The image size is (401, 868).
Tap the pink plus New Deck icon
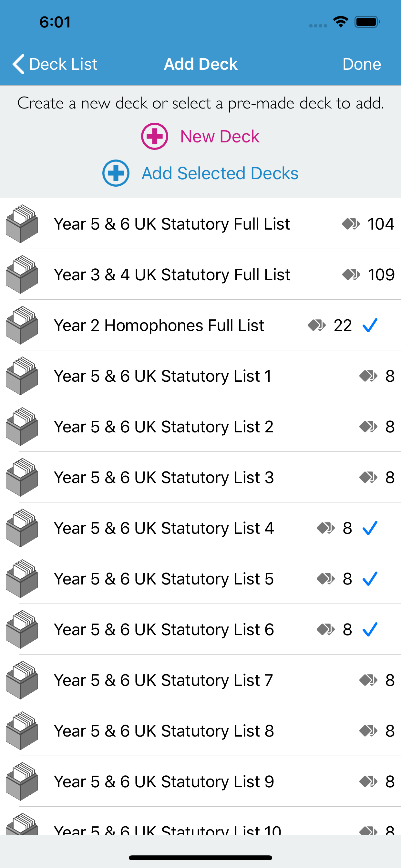pos(154,136)
